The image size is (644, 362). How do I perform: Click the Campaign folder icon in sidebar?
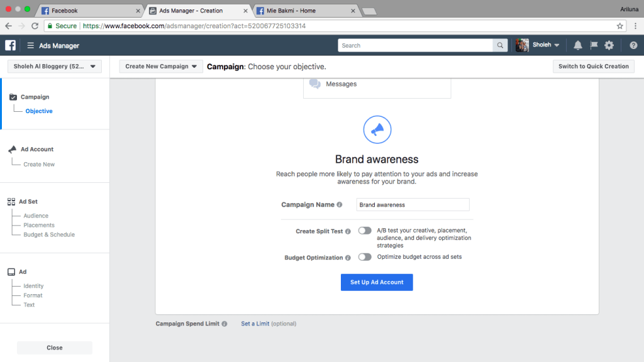[13, 97]
